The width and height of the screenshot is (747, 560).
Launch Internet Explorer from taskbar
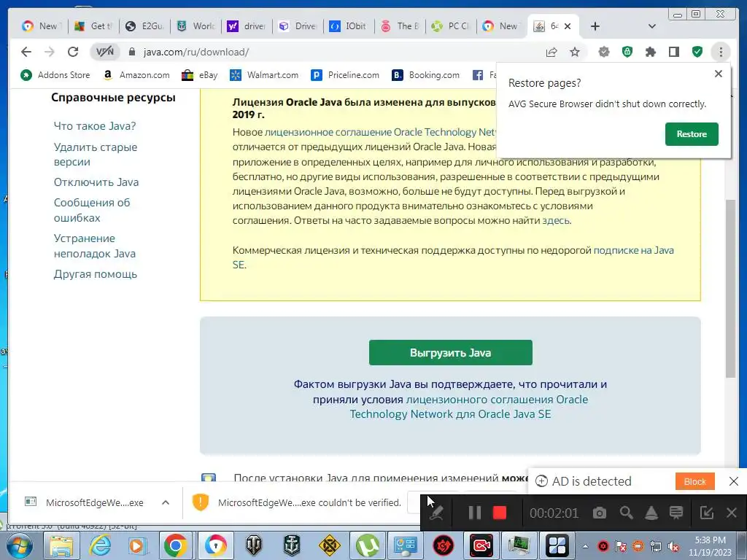pos(100,545)
